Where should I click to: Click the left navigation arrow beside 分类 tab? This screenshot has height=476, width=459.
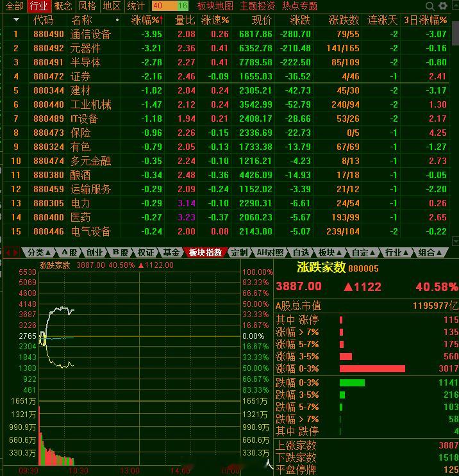pos(8,252)
